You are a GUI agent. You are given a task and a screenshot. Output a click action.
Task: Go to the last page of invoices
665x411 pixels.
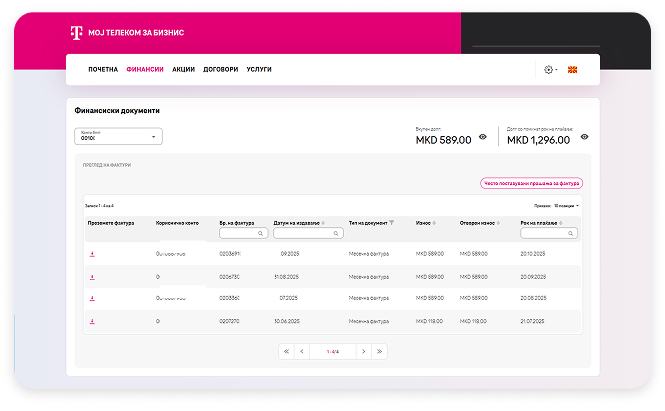[x=379, y=351]
